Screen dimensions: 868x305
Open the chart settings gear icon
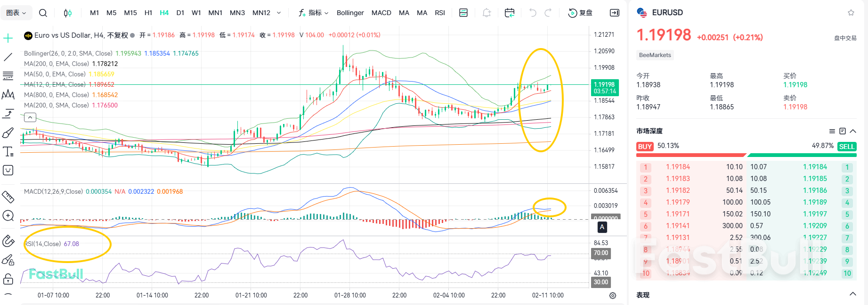click(x=612, y=296)
